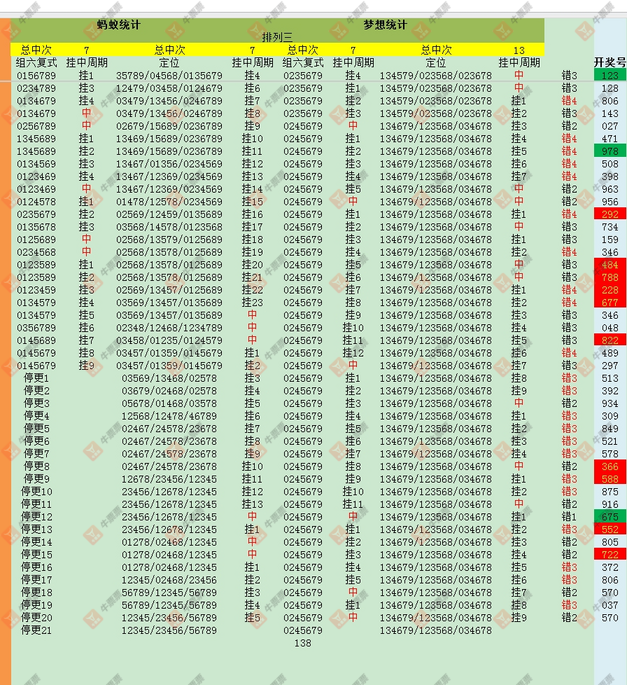Click the cell 05678/01468/03578
Viewport: 627px width, 685px height.
click(169, 403)
